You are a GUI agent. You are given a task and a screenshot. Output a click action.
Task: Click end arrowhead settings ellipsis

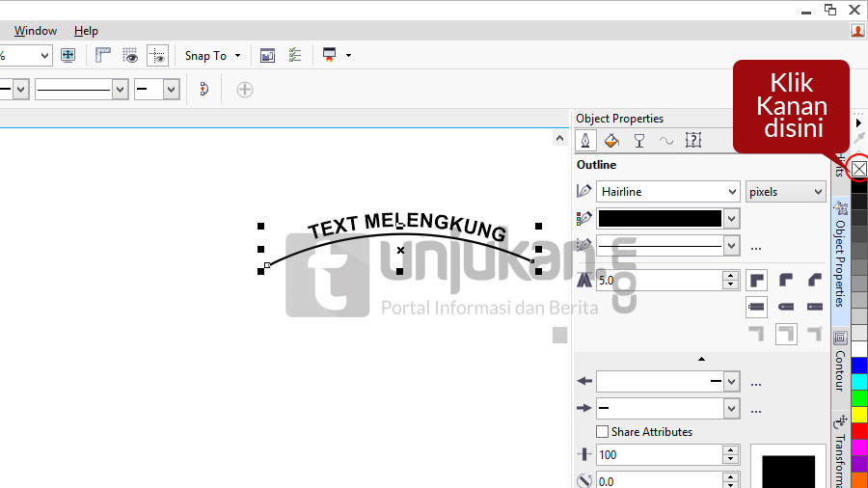pyautogui.click(x=755, y=412)
